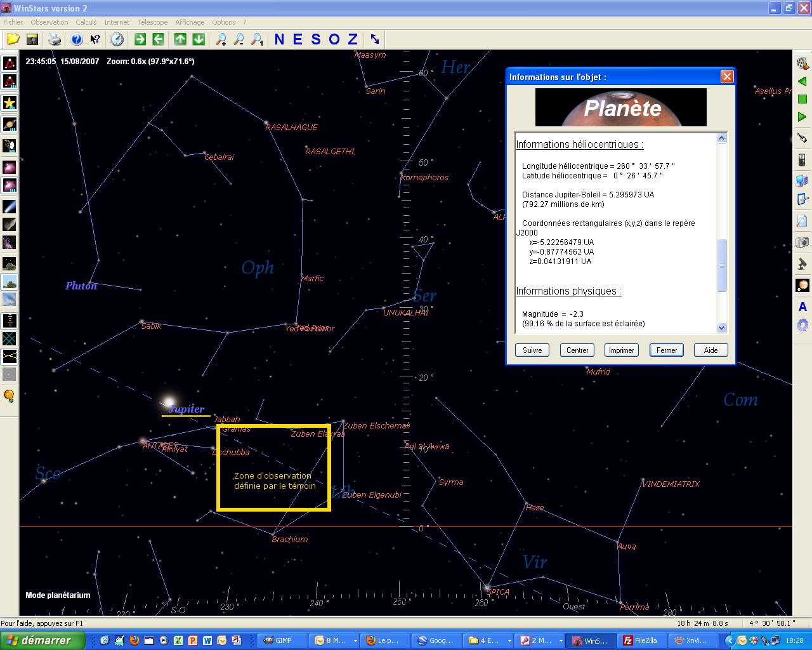
Task: Take a snapshot with the camera icon
Action: coord(802,242)
